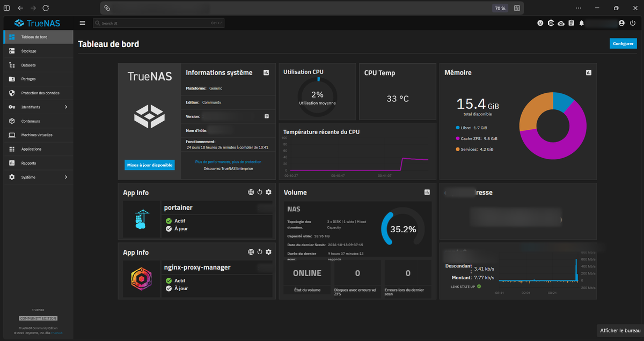Open the tasks clipboard icon
This screenshot has width=644, height=341.
point(571,23)
